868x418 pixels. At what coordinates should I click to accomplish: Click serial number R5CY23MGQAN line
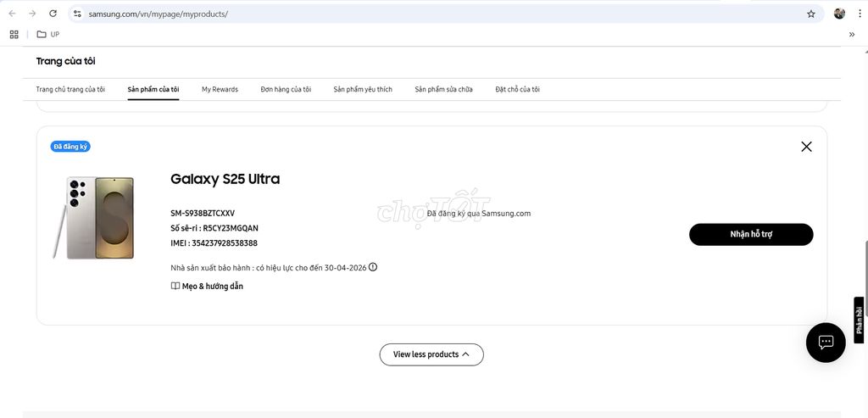pyautogui.click(x=214, y=228)
